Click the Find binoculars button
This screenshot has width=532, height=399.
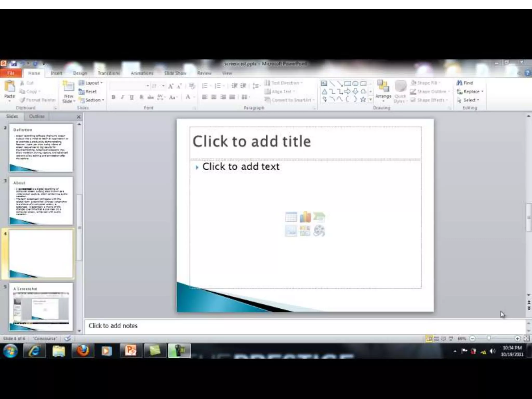(x=465, y=83)
